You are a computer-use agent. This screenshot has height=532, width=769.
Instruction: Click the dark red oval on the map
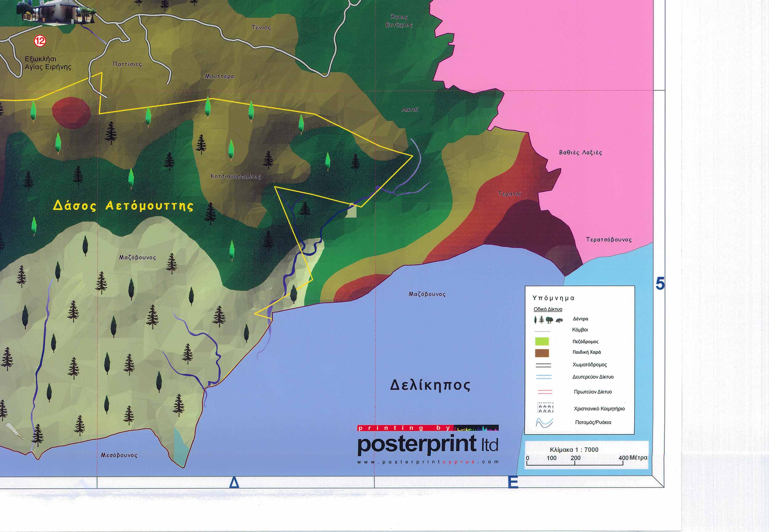pyautogui.click(x=71, y=113)
